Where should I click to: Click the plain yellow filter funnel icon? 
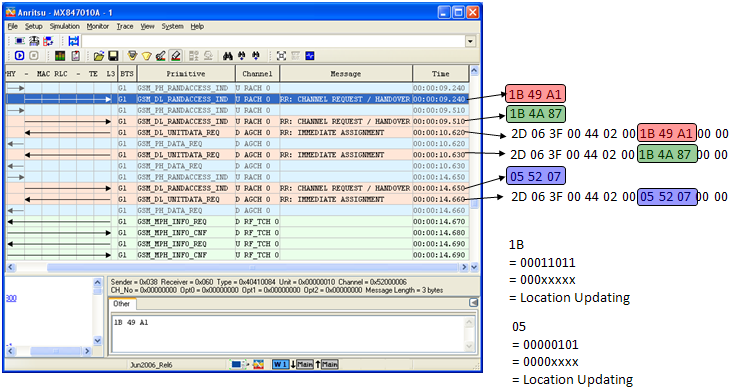pyautogui.click(x=147, y=56)
